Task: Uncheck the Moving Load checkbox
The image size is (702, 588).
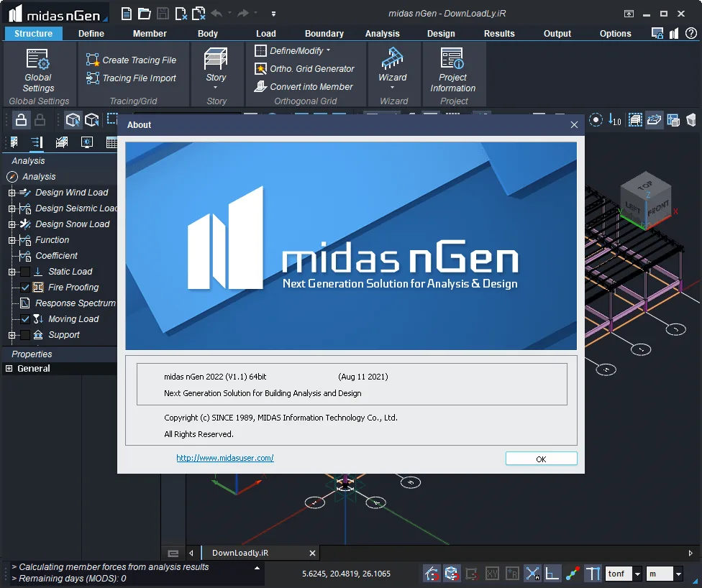Action: click(x=25, y=319)
